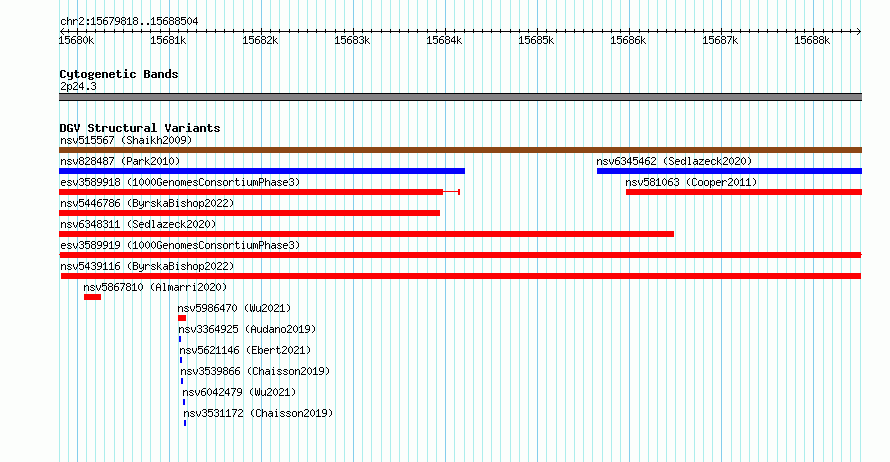The width and height of the screenshot is (890, 462).
Task: Click the 15687k ruler tick label
Action: 720,40
